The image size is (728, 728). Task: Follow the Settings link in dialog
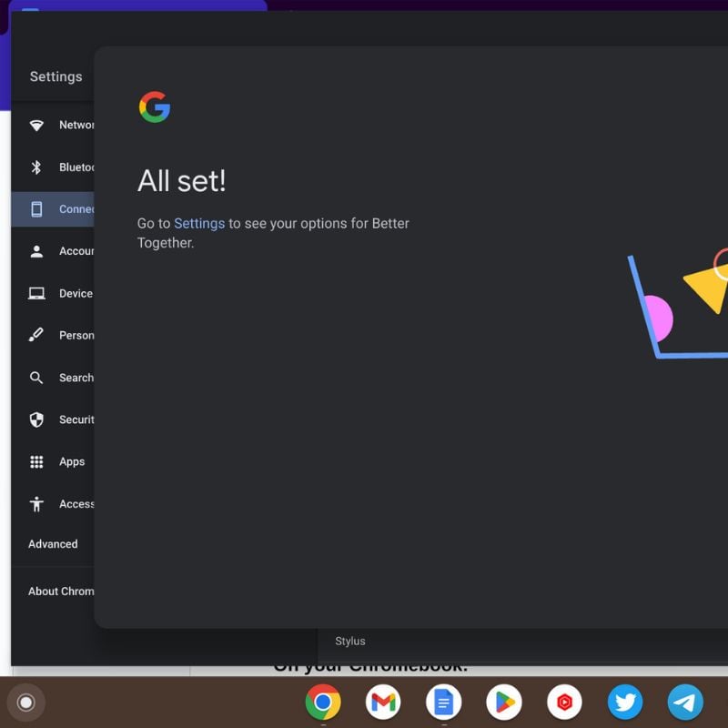click(199, 223)
